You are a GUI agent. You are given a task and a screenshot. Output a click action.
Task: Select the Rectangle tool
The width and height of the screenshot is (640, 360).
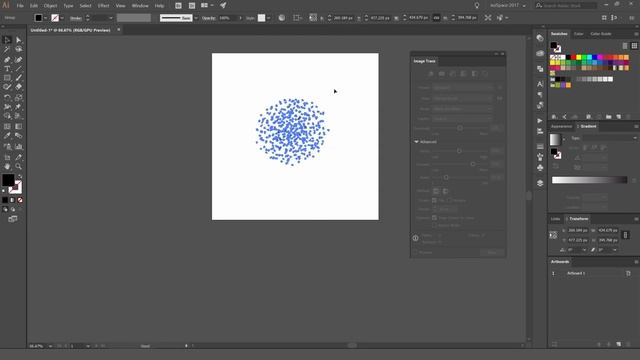pos(7,78)
